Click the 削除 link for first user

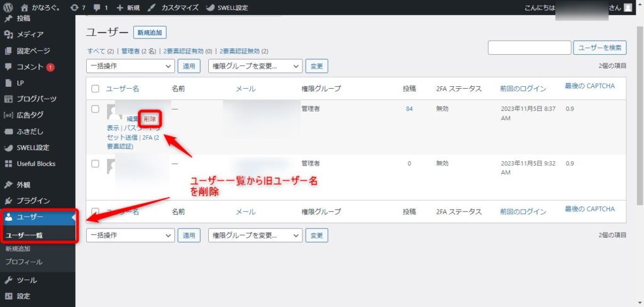pos(150,119)
